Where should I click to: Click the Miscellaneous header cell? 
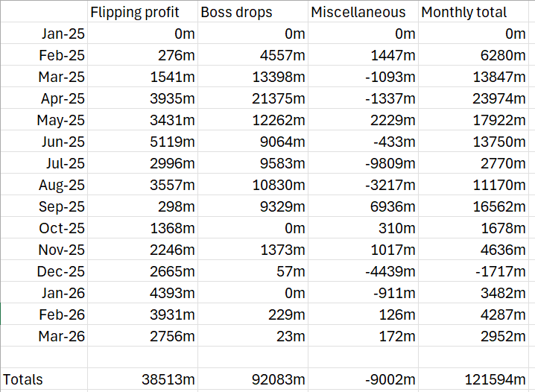click(x=363, y=12)
